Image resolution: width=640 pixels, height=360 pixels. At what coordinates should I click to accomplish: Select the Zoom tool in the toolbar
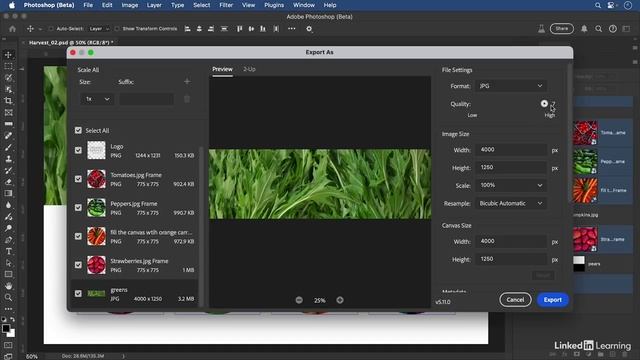(9, 298)
